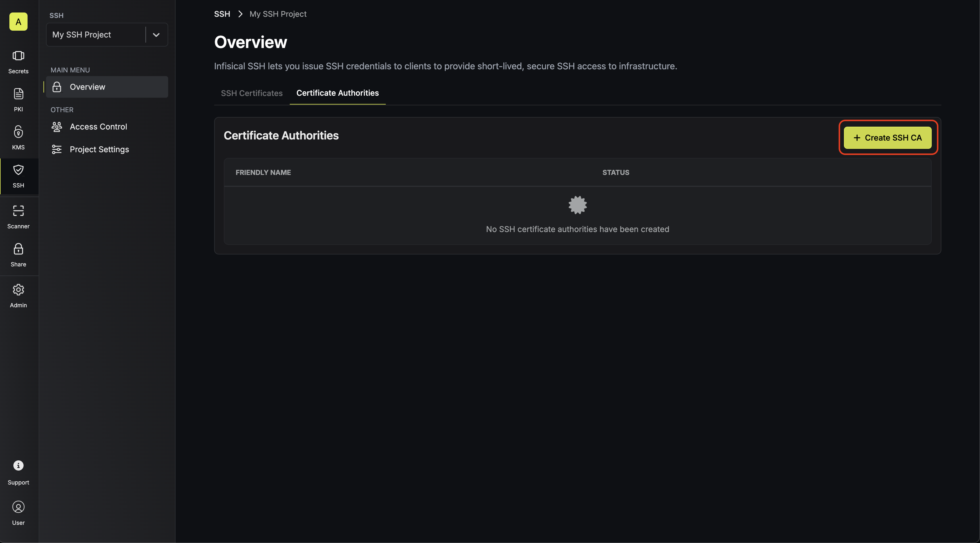The height and width of the screenshot is (543, 980).
Task: Open the KMS section icon
Action: coord(18,132)
